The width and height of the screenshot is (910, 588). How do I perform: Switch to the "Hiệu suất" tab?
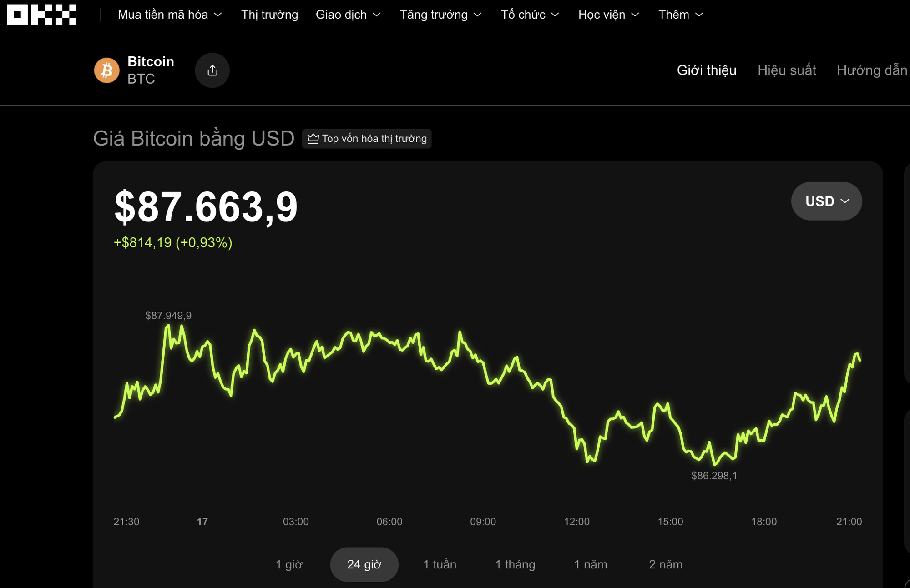point(787,70)
